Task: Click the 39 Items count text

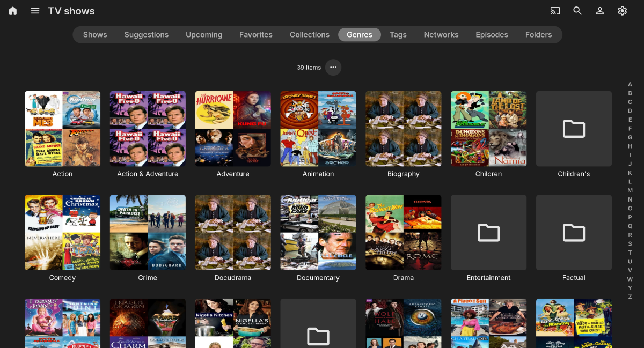Action: coord(309,68)
